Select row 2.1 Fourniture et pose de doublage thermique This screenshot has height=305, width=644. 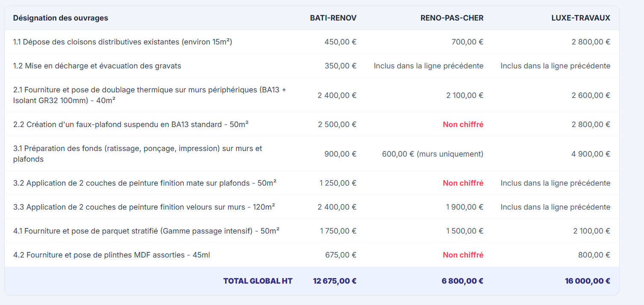(150, 95)
